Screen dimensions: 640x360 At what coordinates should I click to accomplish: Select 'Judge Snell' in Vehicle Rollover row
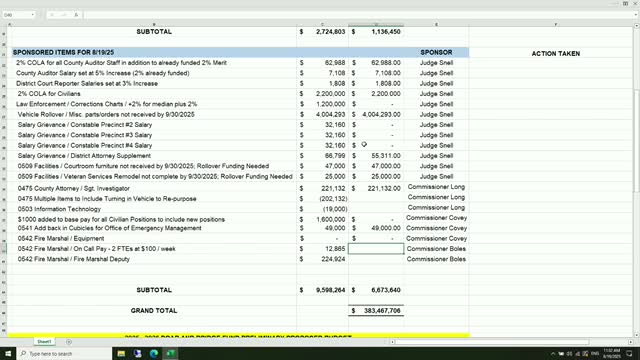click(436, 114)
